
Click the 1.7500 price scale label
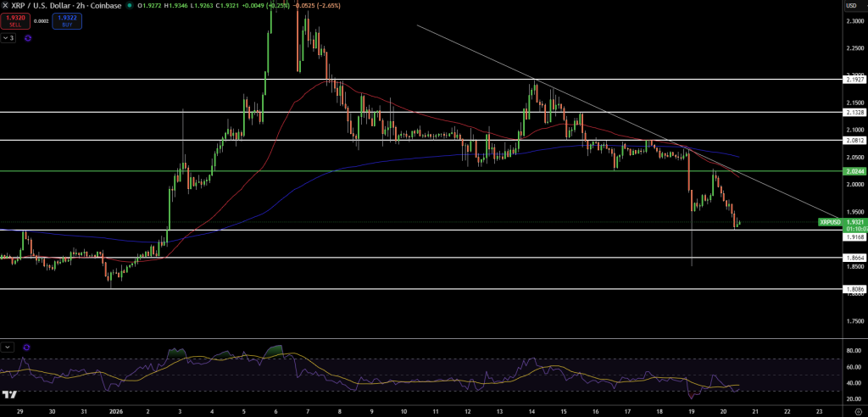856,321
